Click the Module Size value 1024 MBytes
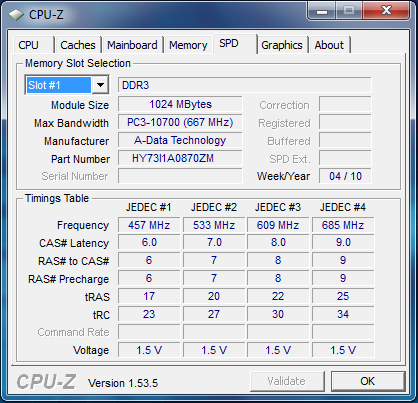The width and height of the screenshot is (418, 403). 180,104
